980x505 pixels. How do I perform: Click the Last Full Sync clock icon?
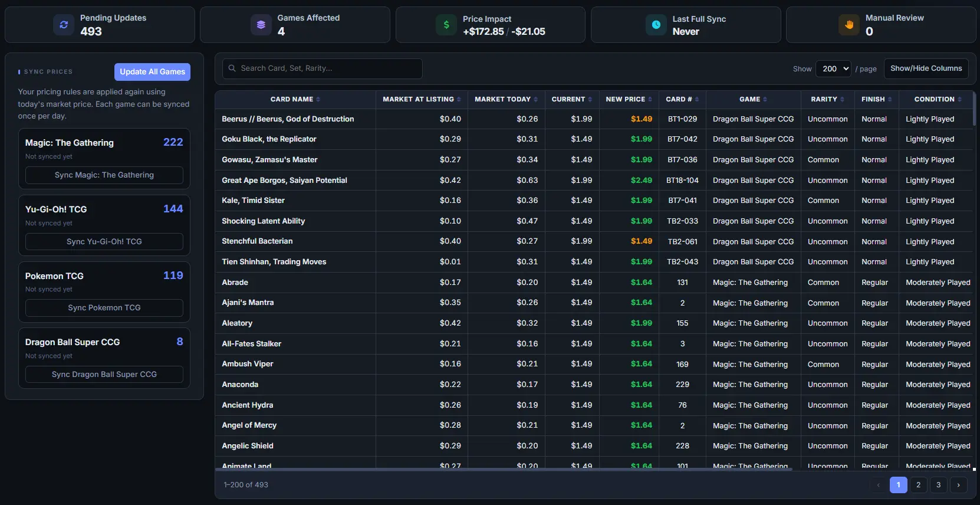pyautogui.click(x=656, y=25)
